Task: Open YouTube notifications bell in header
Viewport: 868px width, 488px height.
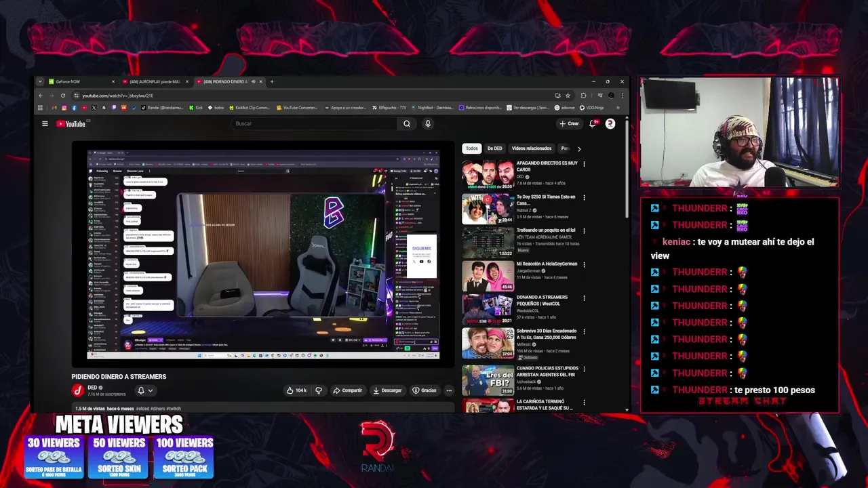Action: point(593,123)
